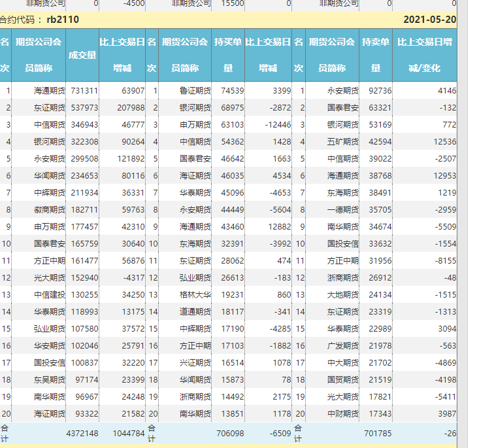This screenshot has height=448, width=477.
Task: Select the total volume 4372148
Action: (x=82, y=432)
